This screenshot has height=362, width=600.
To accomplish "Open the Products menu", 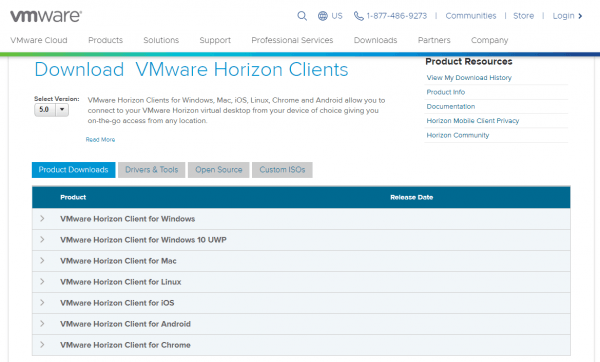I will point(106,40).
